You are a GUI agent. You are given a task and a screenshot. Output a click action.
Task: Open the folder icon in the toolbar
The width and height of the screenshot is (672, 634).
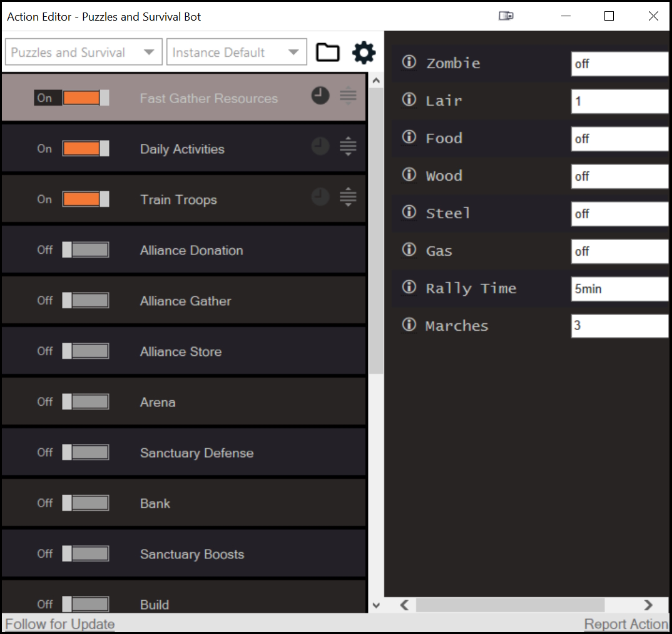coord(327,53)
